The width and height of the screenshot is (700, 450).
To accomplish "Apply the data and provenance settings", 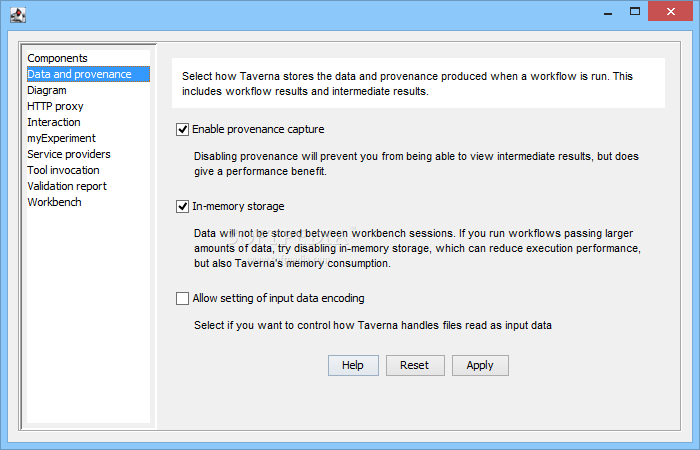I will point(480,366).
